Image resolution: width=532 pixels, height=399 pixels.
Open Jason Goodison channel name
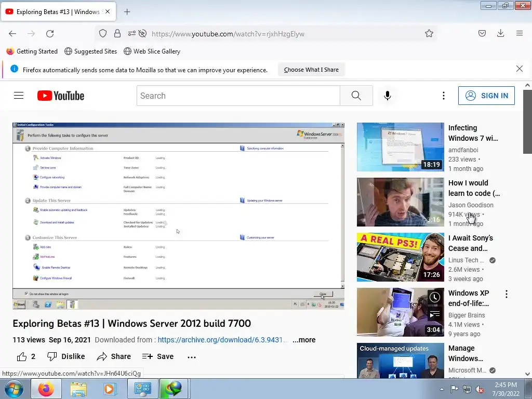tap(471, 205)
